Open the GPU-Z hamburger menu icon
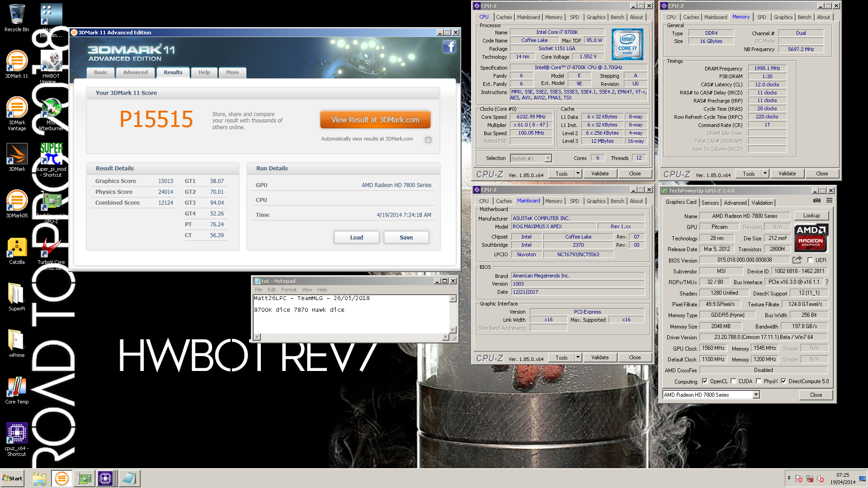The image size is (868, 488). pyautogui.click(x=829, y=200)
